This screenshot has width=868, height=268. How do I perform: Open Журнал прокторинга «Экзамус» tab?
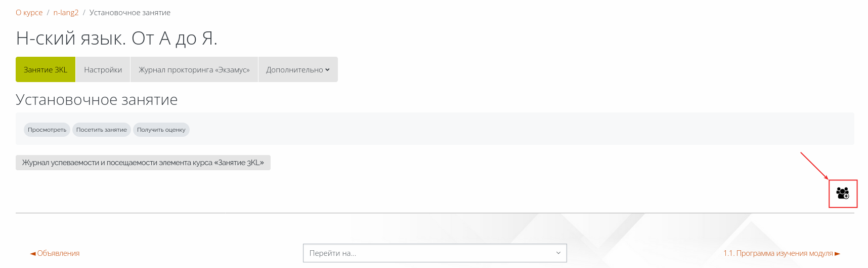pos(194,69)
